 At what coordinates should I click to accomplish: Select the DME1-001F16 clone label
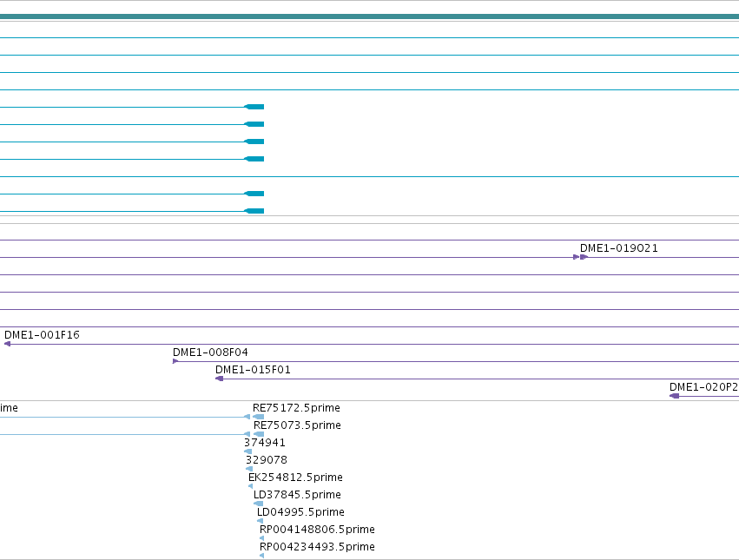42,334
